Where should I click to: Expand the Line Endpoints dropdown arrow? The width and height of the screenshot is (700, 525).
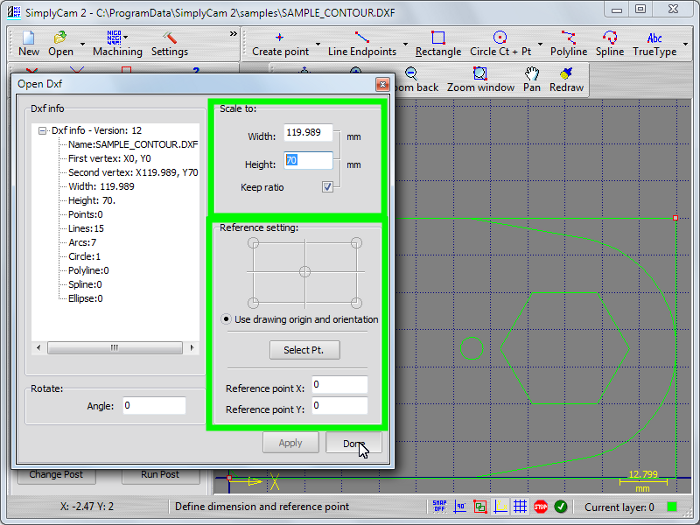tap(406, 45)
